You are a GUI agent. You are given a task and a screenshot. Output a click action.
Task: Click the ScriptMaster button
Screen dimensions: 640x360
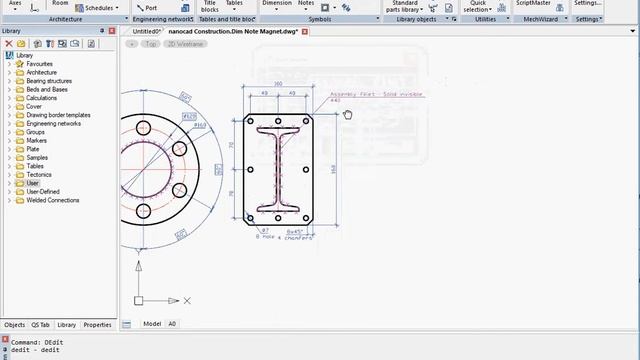coord(533,3)
